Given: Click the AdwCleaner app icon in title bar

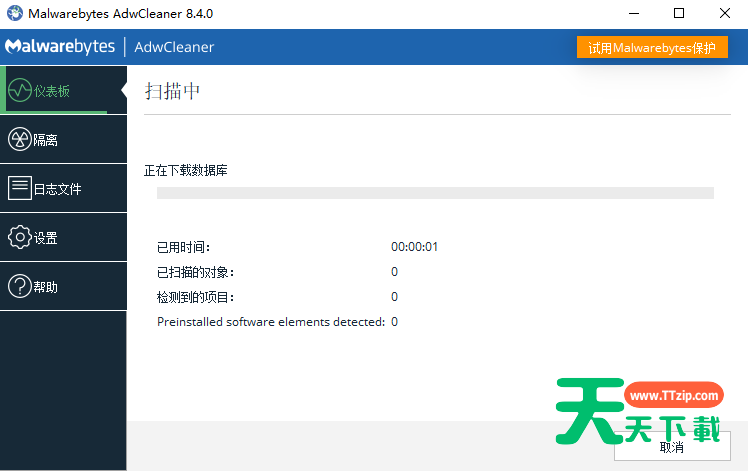Looking at the screenshot, I should (x=15, y=13).
